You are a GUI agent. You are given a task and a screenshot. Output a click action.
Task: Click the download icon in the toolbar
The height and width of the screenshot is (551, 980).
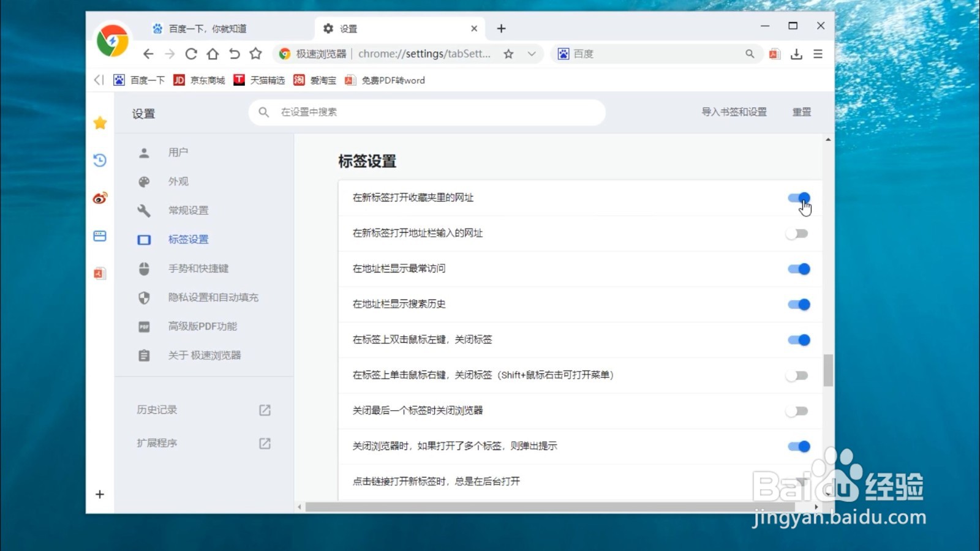coord(797,54)
